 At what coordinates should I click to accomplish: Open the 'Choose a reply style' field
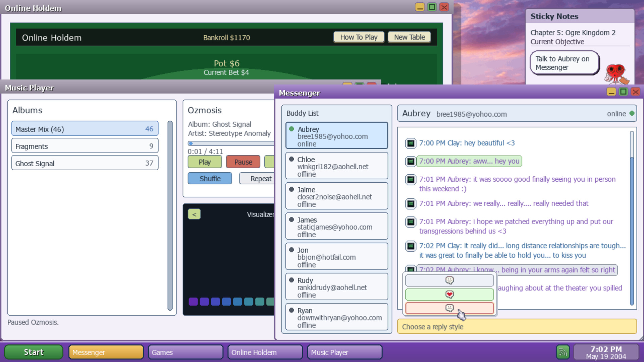point(517,326)
